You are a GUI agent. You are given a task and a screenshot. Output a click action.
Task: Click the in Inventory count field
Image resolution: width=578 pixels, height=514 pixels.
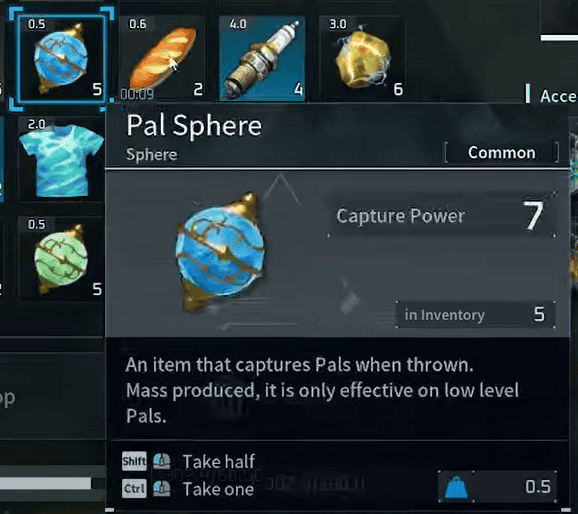pyautogui.click(x=476, y=315)
